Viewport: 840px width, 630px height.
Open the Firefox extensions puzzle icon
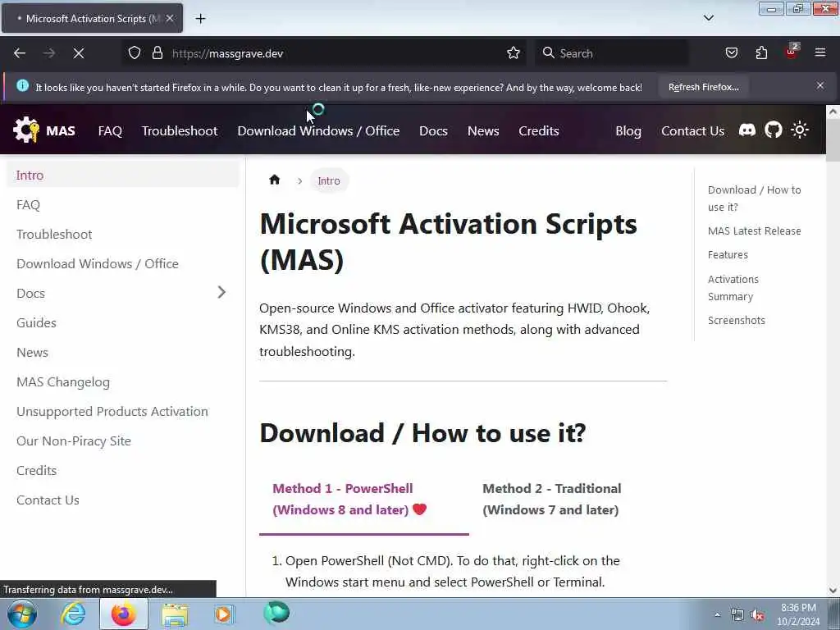tap(761, 53)
